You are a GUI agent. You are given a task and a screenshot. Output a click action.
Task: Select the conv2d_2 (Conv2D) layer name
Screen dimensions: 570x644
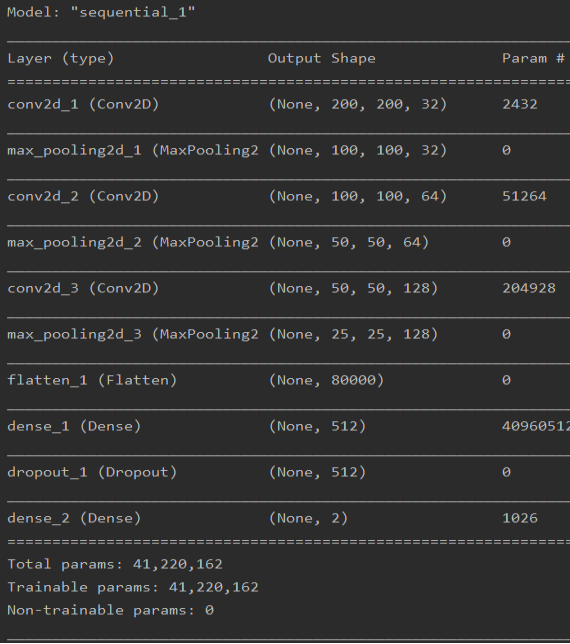(x=83, y=196)
